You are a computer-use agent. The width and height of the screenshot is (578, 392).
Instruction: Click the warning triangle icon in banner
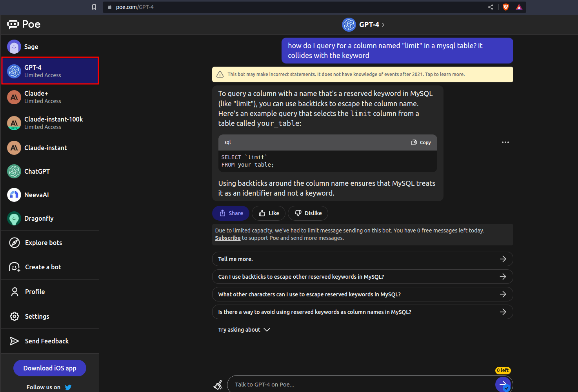(220, 74)
